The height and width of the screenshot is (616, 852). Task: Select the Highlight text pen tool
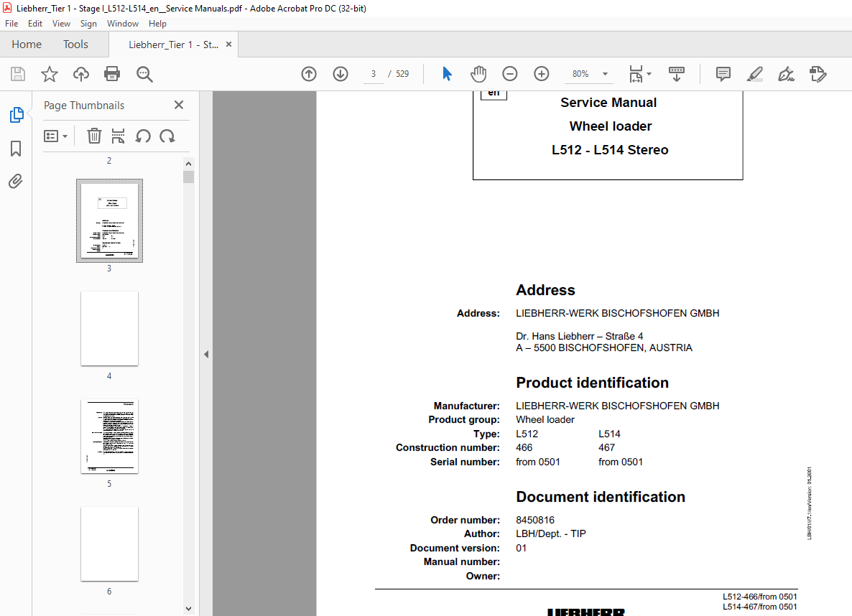pyautogui.click(x=755, y=74)
